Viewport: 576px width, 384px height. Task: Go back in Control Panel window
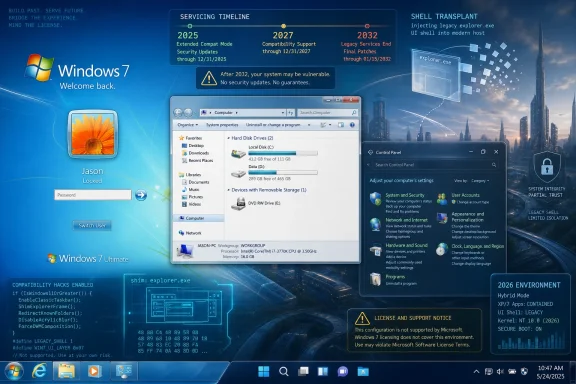(368, 165)
